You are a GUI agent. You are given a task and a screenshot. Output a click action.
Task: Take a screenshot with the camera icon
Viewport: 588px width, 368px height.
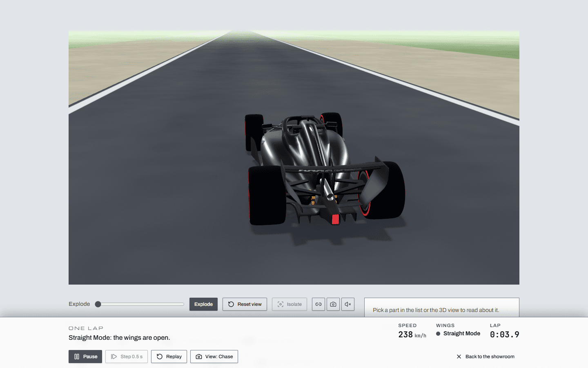[333, 304]
